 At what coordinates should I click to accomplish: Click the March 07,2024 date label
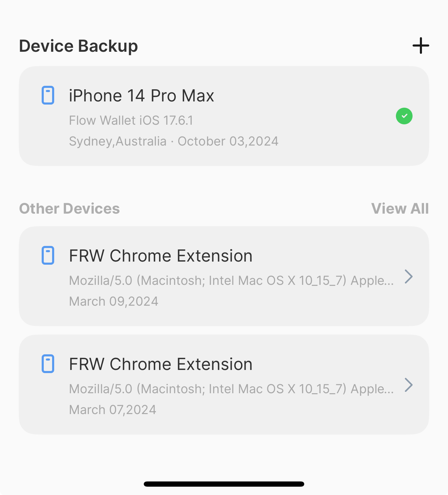[113, 410]
